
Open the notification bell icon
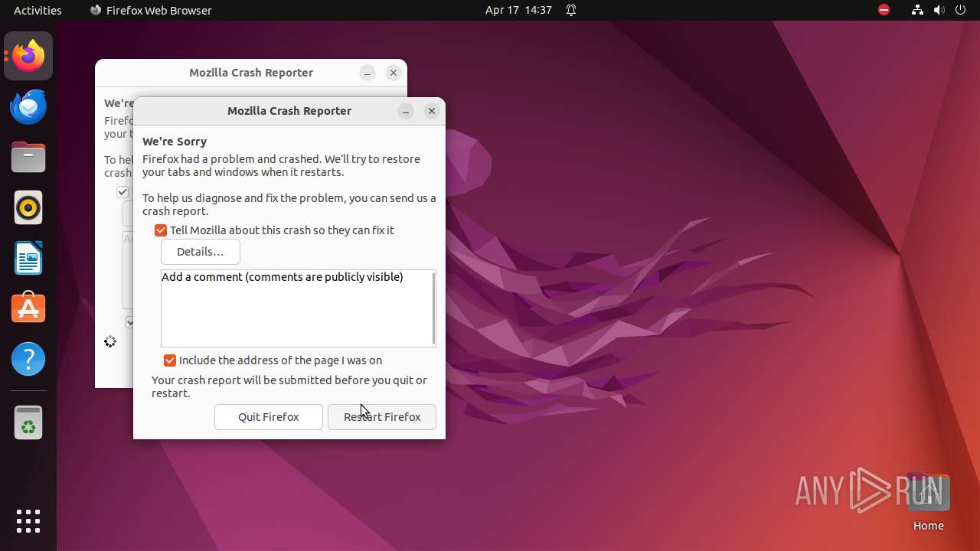(571, 10)
